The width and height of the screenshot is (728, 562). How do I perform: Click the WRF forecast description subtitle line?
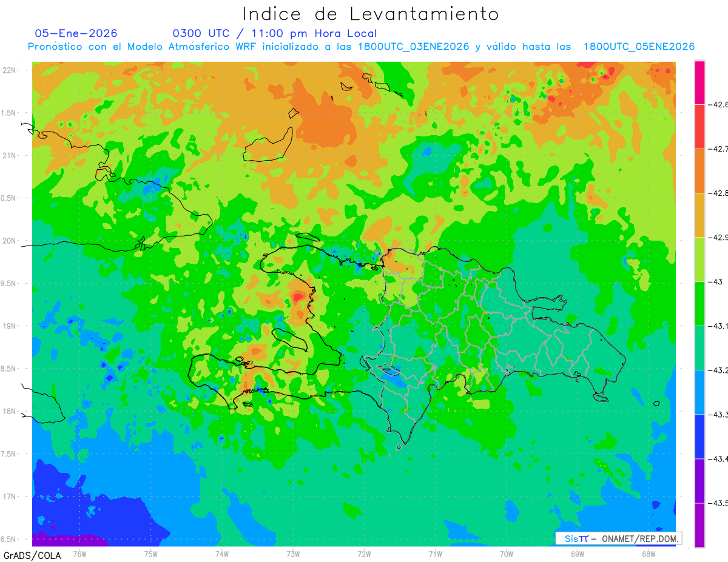click(362, 47)
